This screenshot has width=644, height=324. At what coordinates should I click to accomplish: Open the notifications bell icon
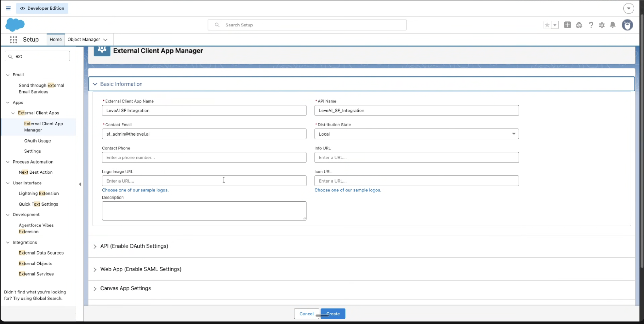(x=613, y=25)
